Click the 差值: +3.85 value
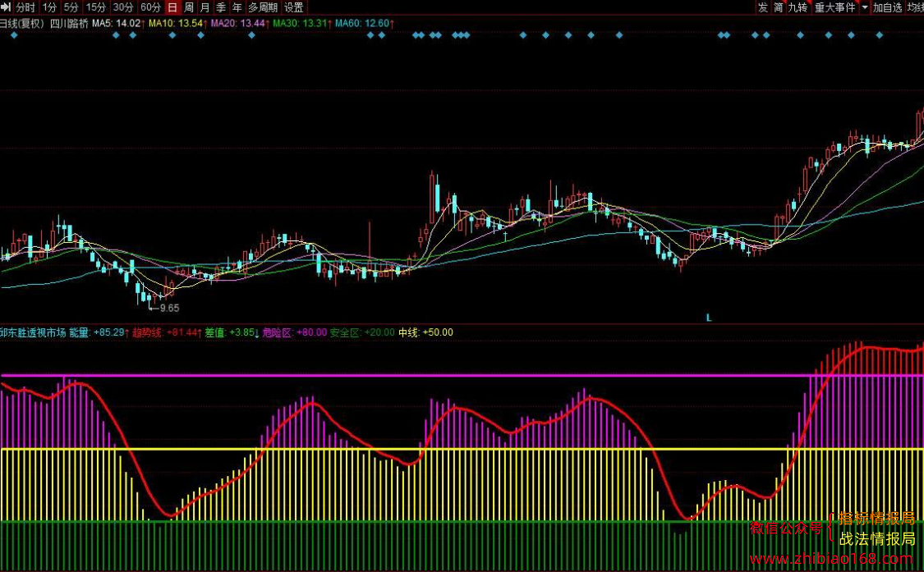Image resolution: width=924 pixels, height=572 pixels. point(232,333)
